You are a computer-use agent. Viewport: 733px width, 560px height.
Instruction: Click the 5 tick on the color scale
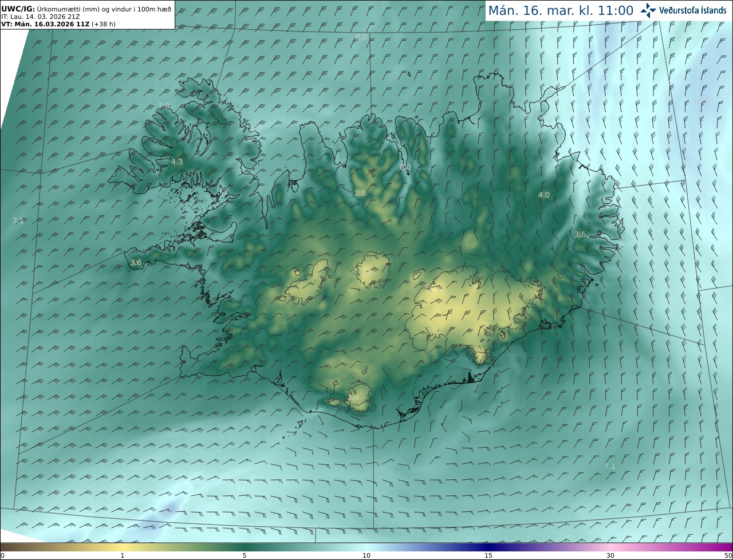[245, 555]
